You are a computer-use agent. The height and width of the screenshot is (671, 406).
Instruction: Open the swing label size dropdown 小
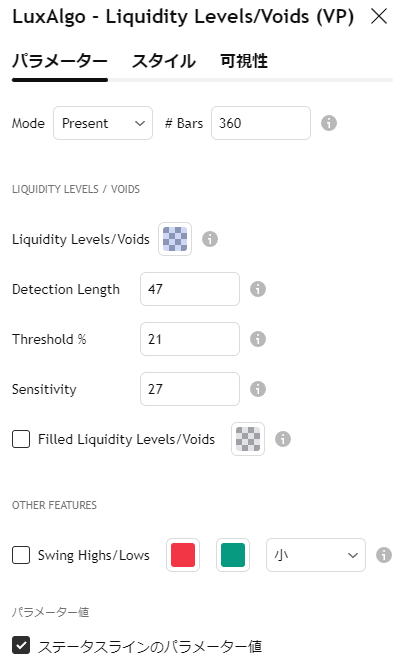[316, 555]
